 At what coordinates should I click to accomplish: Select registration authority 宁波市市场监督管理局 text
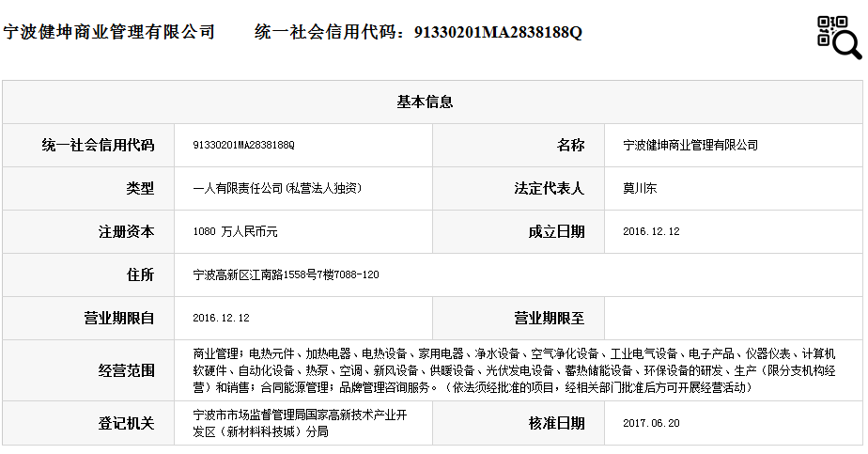pyautogui.click(x=300, y=423)
